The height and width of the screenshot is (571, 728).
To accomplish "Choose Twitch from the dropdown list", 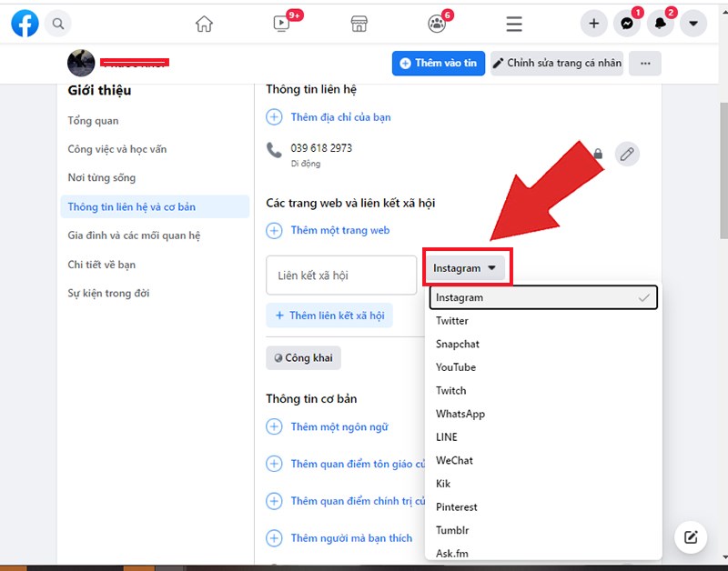I will [x=543, y=391].
